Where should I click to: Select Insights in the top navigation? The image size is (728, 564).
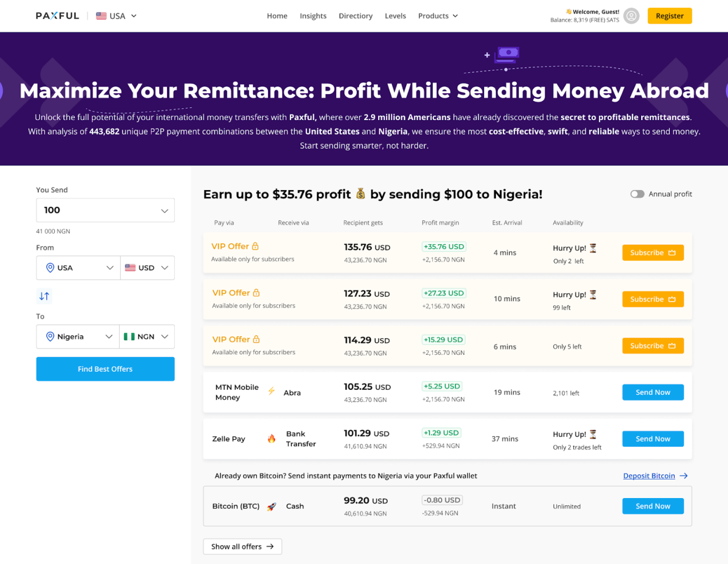(313, 16)
